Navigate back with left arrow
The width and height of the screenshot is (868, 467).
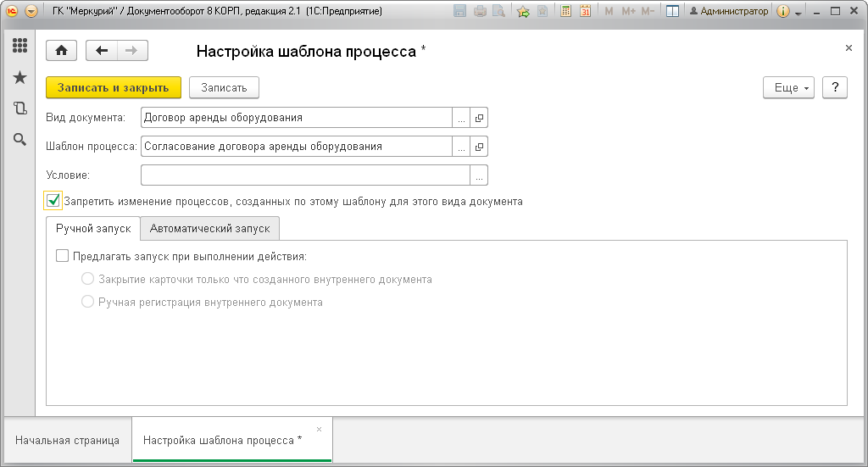(x=102, y=51)
